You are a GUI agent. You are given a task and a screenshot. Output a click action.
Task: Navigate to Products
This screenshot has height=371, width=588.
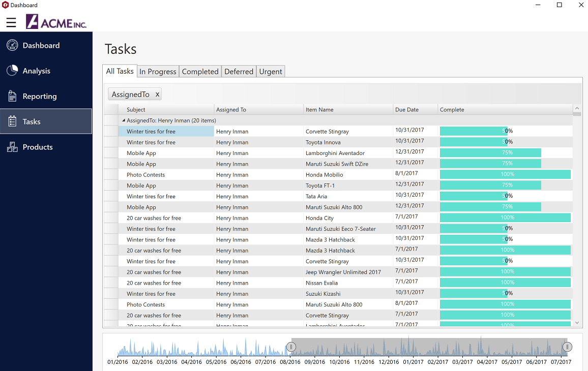click(46, 147)
